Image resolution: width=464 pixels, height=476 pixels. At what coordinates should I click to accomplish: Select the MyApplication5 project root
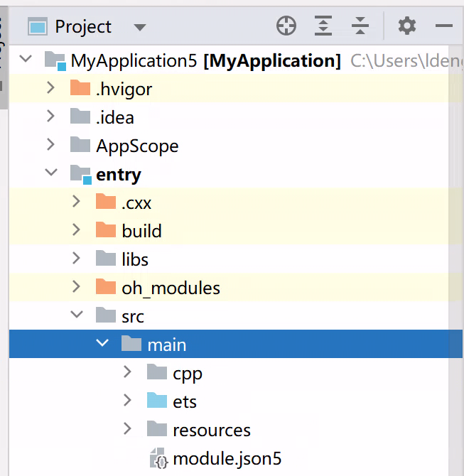134,60
